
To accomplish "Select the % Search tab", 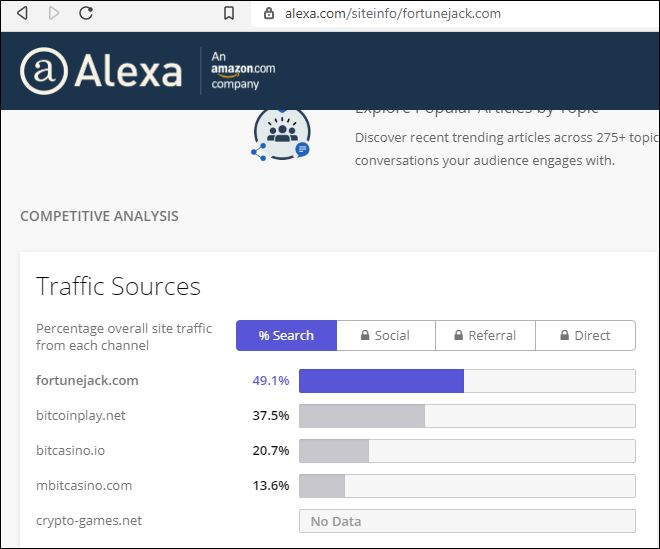I will tap(286, 336).
